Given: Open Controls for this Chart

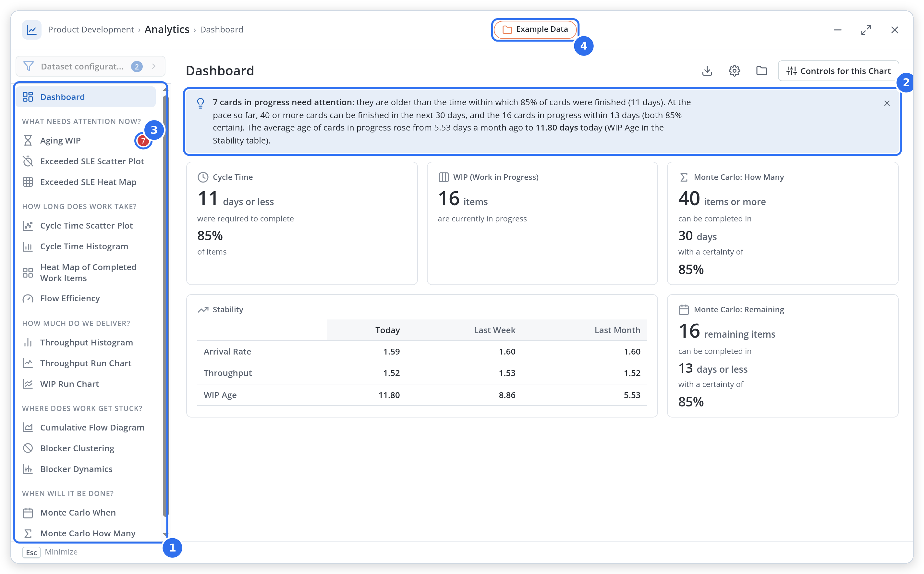Looking at the screenshot, I should pyautogui.click(x=838, y=71).
